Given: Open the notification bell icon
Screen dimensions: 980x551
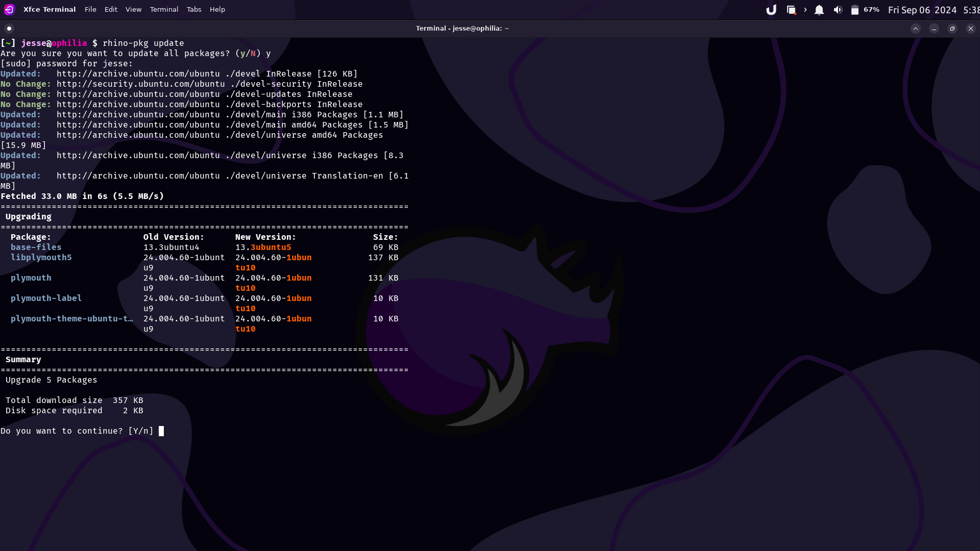Looking at the screenshot, I should 819,10.
